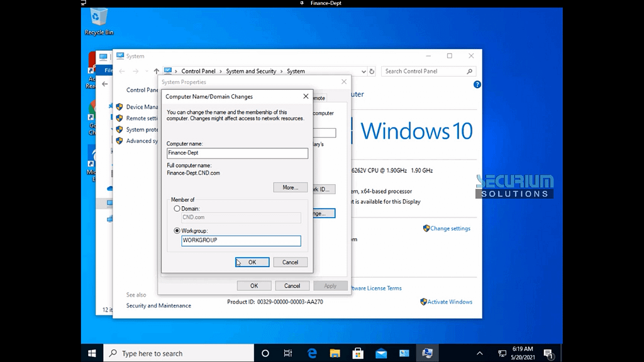
Task: Go up one level in Control Panel
Action: pyautogui.click(x=157, y=71)
